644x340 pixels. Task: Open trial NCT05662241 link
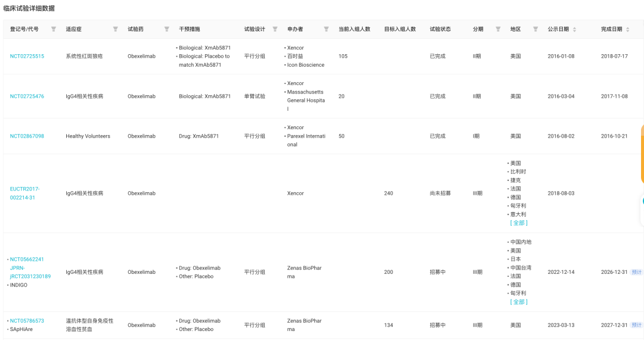[x=27, y=259]
